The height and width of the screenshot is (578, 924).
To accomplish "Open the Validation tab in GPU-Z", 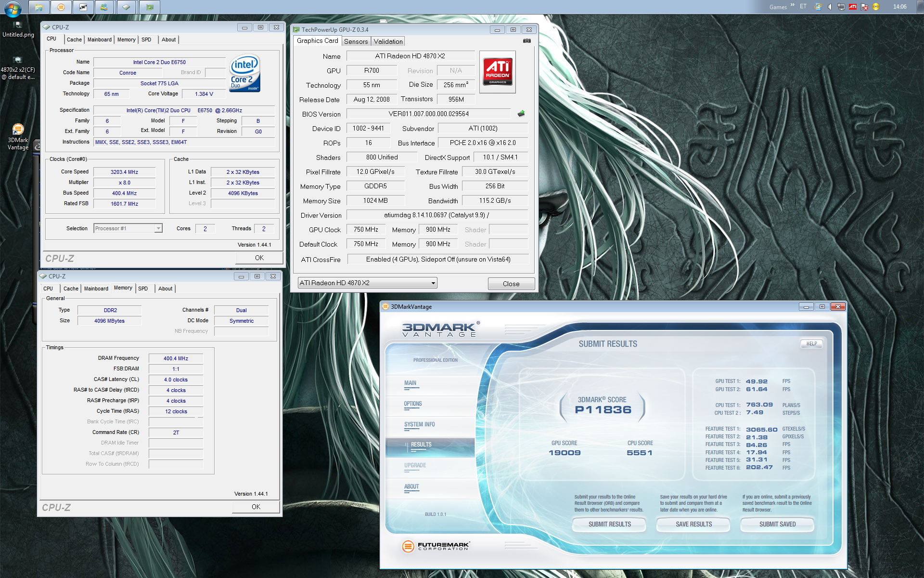I will pos(388,41).
